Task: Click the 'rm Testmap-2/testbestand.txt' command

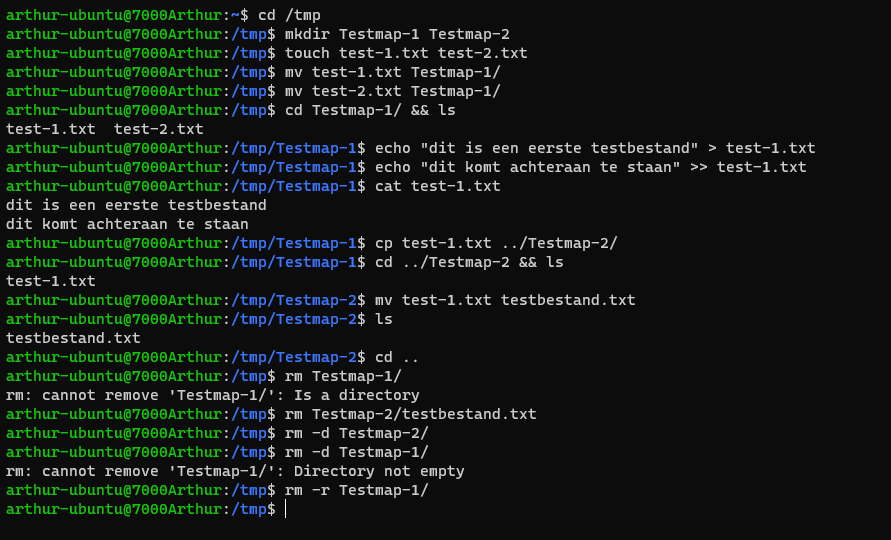Action: pyautogui.click(x=410, y=414)
